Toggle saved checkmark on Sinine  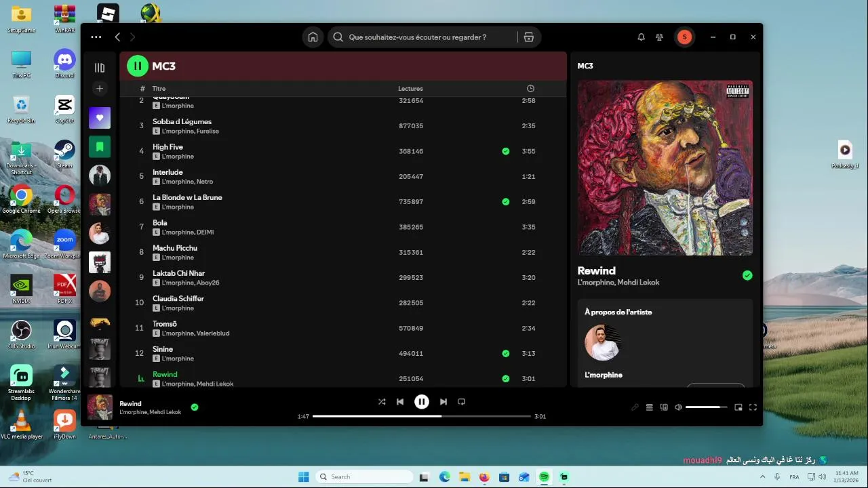(x=505, y=353)
